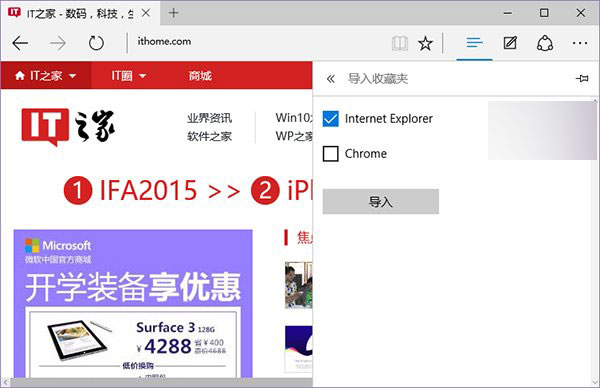Open the WP之家 link

click(x=294, y=136)
